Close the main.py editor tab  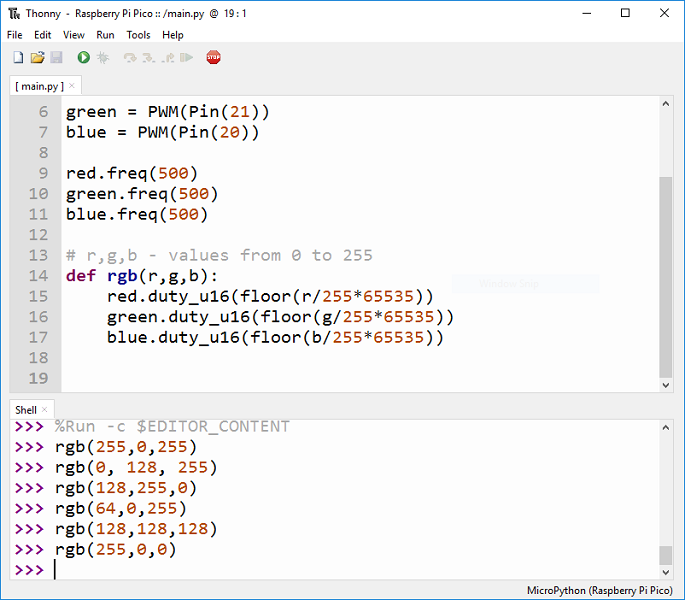click(73, 87)
